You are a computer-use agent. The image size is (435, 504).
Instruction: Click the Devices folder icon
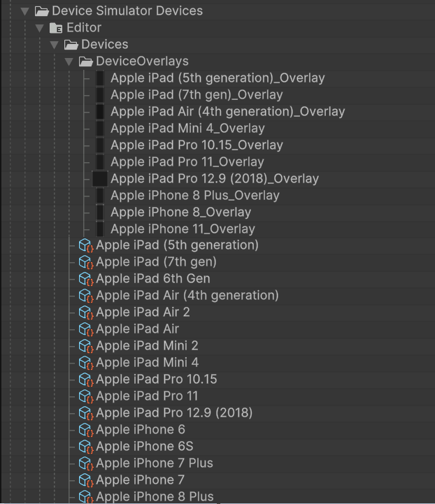coord(71,45)
